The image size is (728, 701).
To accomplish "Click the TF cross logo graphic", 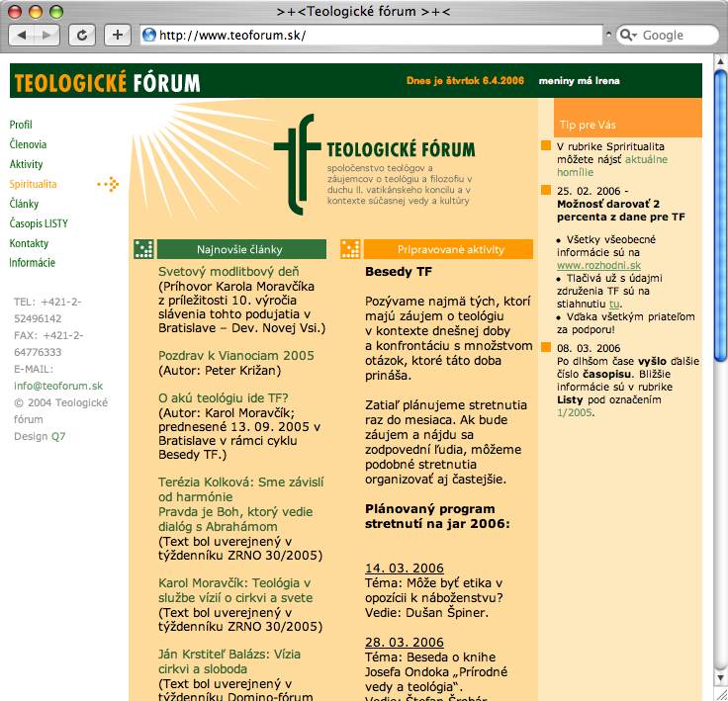I will [298, 164].
